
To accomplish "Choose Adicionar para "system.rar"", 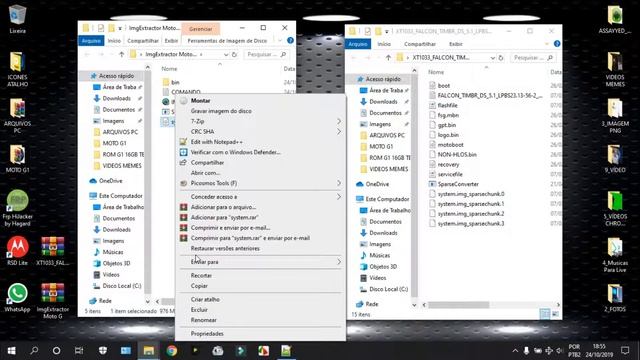I will point(260,218).
